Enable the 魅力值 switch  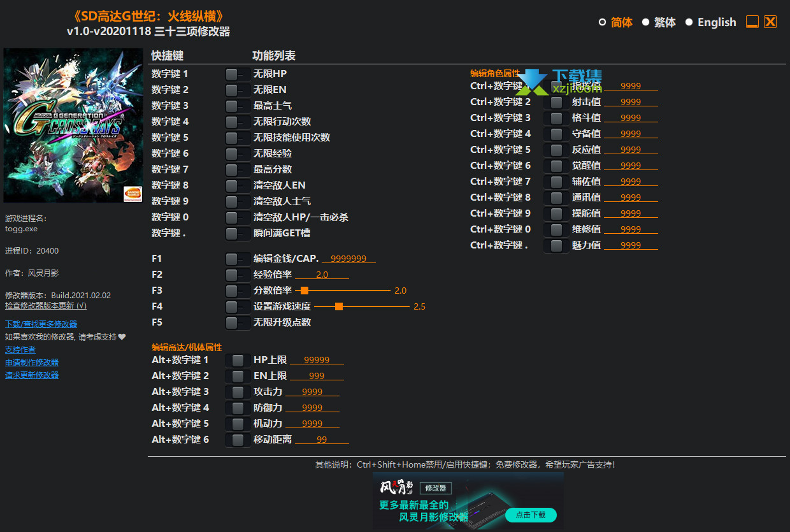tap(556, 245)
